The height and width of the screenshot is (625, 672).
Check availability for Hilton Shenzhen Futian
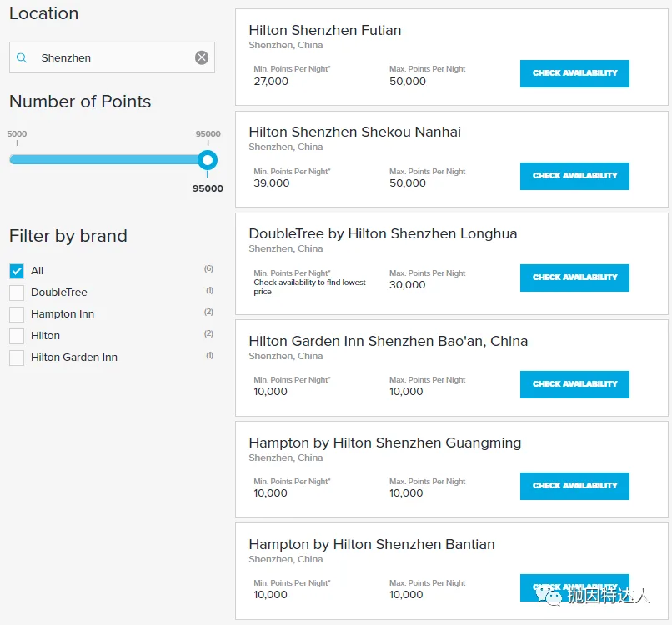(x=574, y=73)
